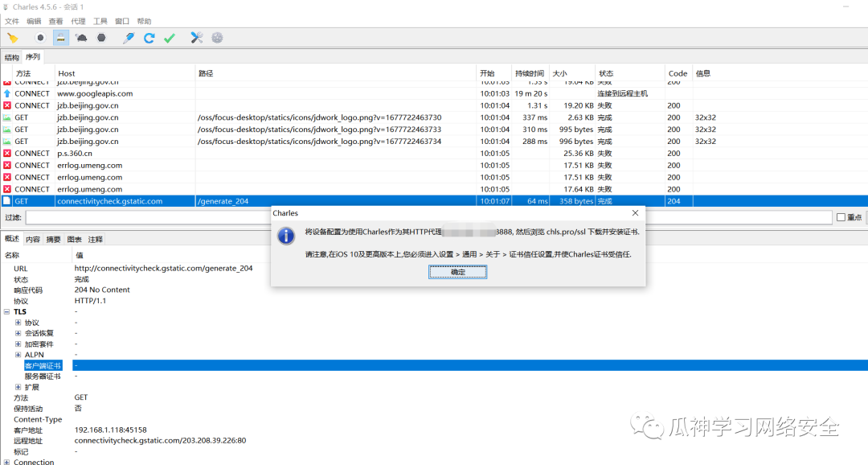Open the 内容 tab
Image resolution: width=868 pixels, height=465 pixels.
(x=33, y=240)
